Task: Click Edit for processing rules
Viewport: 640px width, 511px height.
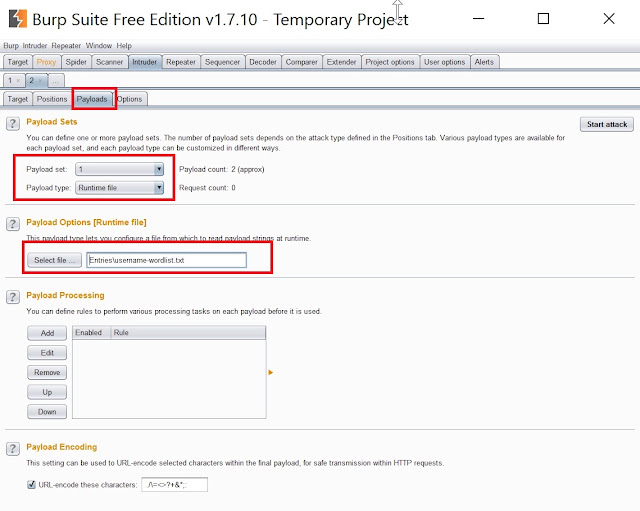Action: click(47, 353)
